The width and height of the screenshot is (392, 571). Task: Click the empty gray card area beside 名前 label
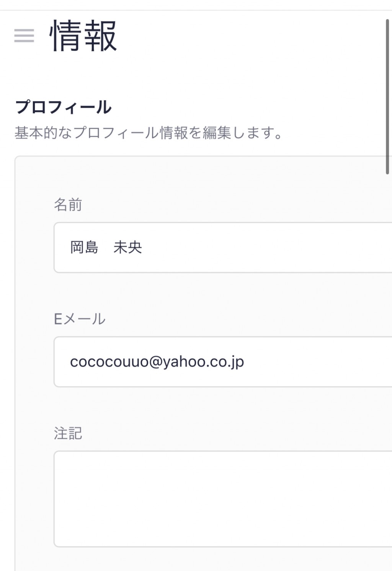pos(230,205)
